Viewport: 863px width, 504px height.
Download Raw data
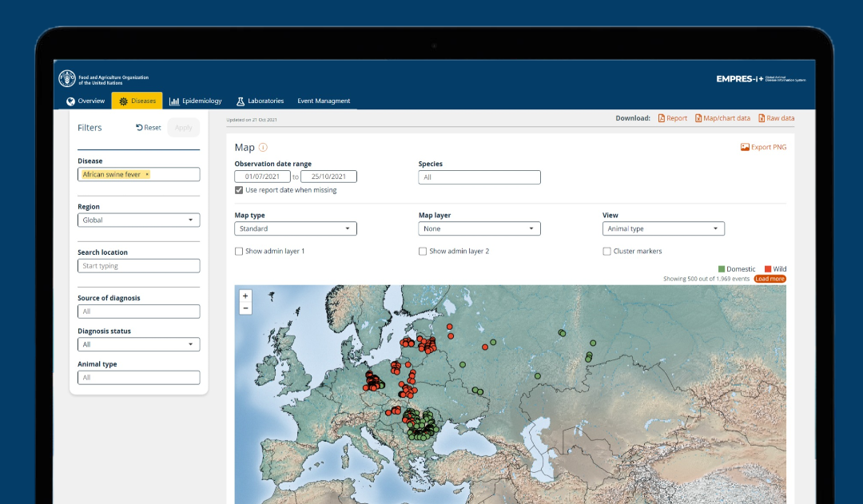[777, 118]
